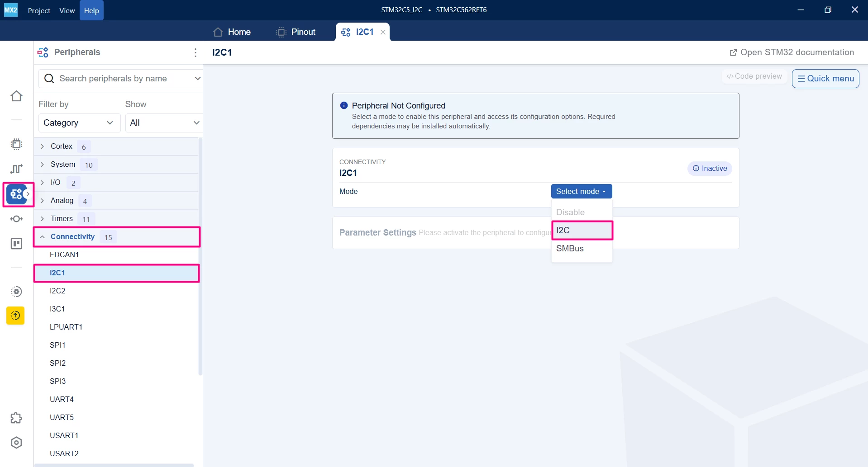Click the Code preview button

[x=754, y=76]
